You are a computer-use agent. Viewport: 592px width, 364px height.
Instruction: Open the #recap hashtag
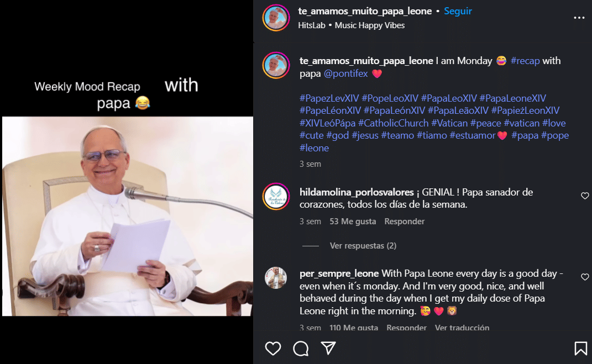[x=525, y=61]
